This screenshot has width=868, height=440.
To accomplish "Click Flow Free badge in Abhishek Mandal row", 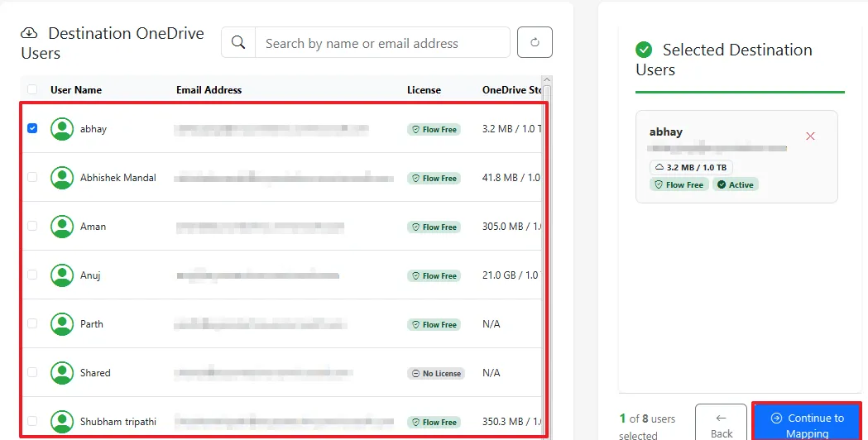I will (434, 178).
